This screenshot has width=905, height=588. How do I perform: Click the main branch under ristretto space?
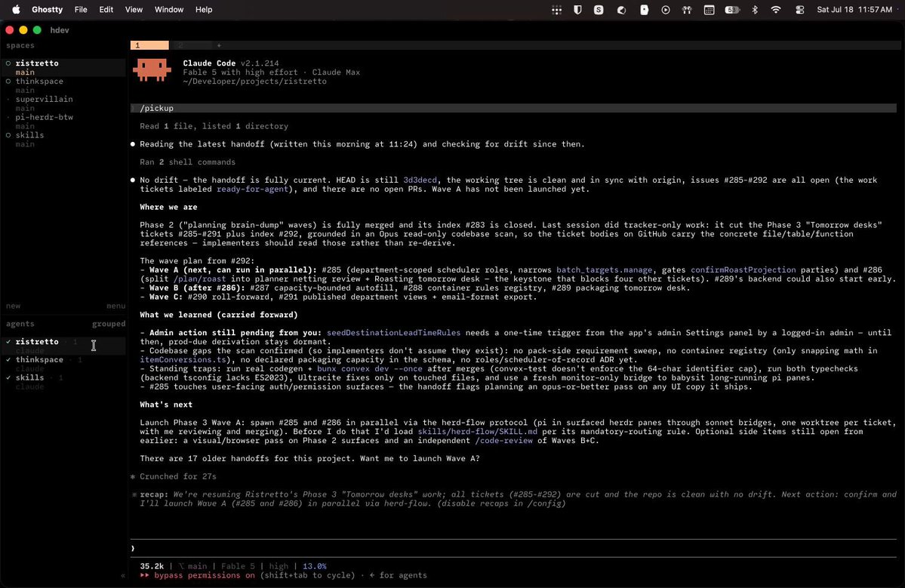click(x=25, y=72)
